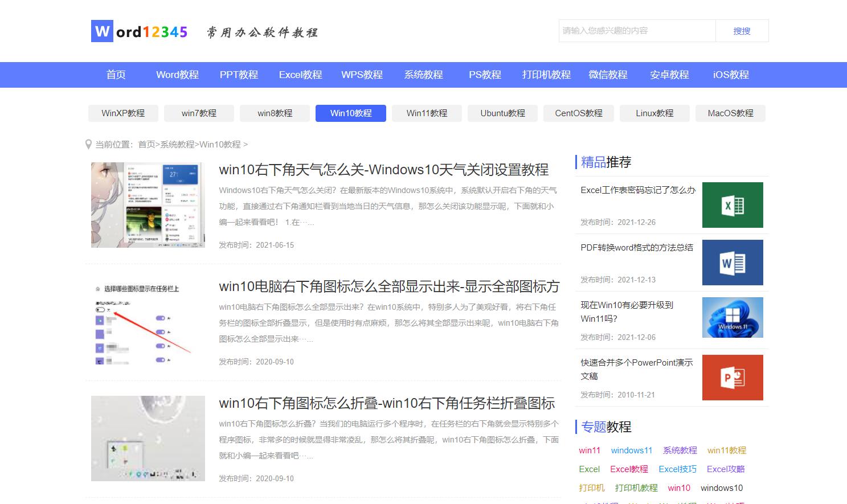Click the 精品推荐 section heading
This screenshot has width=847, height=504.
[x=606, y=162]
